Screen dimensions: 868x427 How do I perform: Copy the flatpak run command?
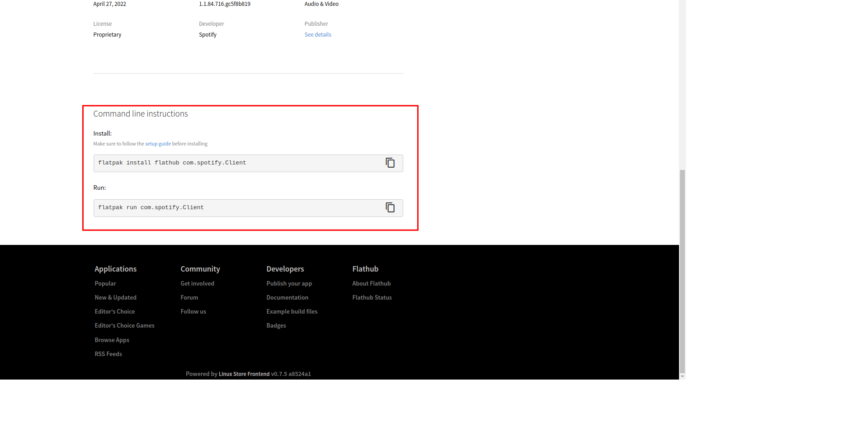click(390, 207)
